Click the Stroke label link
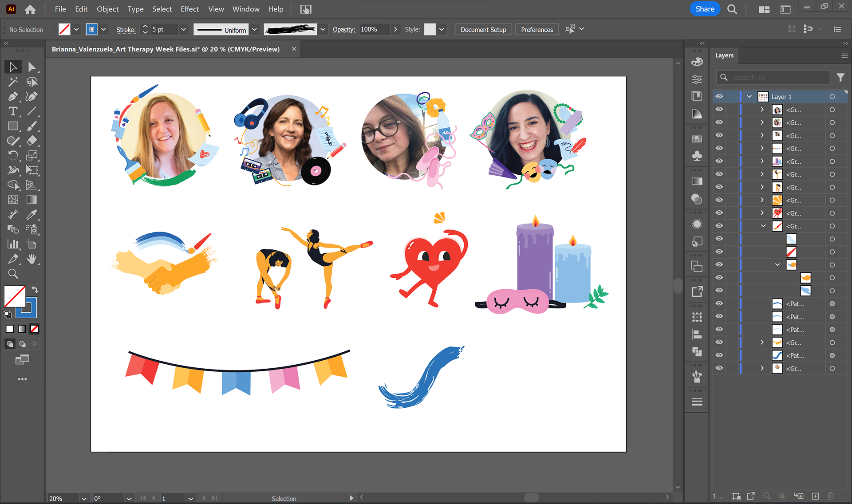The width and height of the screenshot is (852, 504). pyautogui.click(x=126, y=30)
